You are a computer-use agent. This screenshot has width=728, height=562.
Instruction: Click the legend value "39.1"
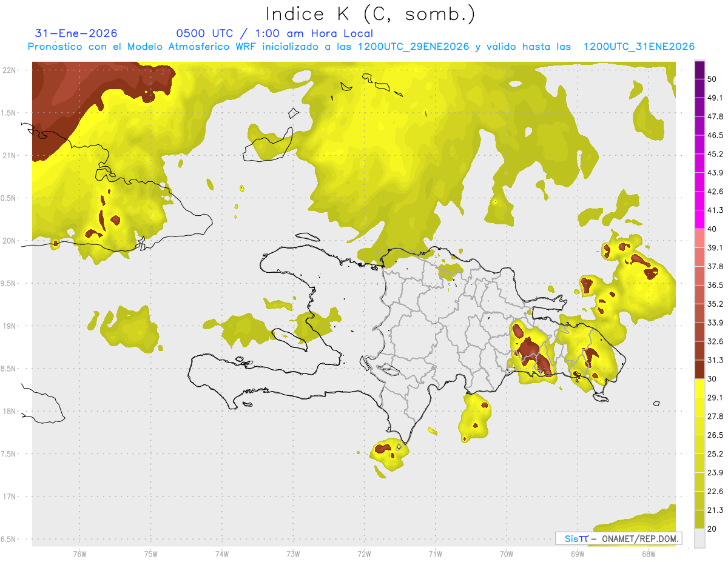[716, 248]
